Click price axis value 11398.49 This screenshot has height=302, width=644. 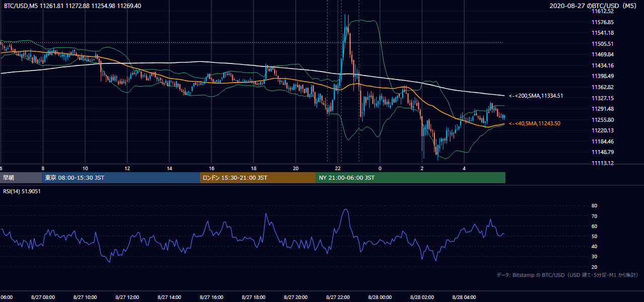(x=603, y=76)
